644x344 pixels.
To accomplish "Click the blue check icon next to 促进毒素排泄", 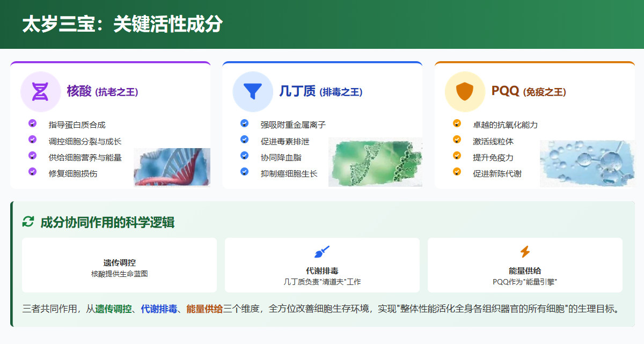I will coord(245,140).
